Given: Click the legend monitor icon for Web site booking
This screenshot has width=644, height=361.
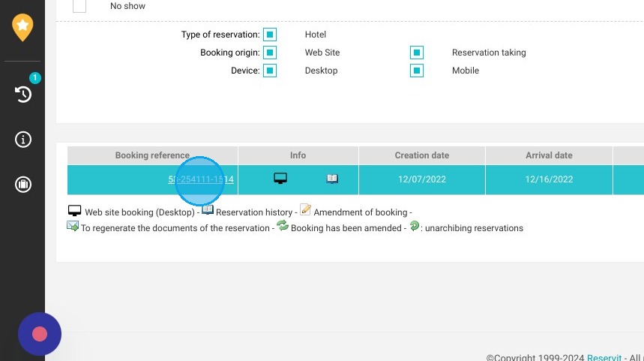Looking at the screenshot, I should [x=74, y=211].
